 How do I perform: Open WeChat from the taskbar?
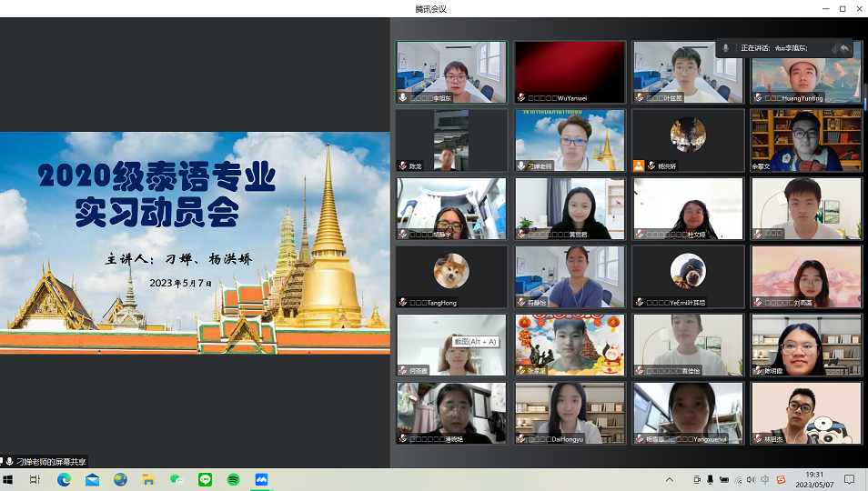tap(177, 479)
